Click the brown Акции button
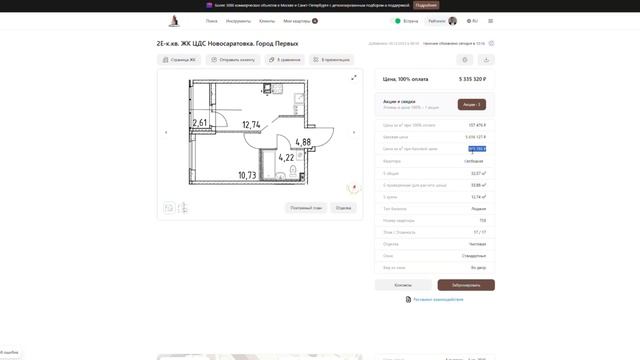The height and width of the screenshot is (360, 640). (x=471, y=104)
